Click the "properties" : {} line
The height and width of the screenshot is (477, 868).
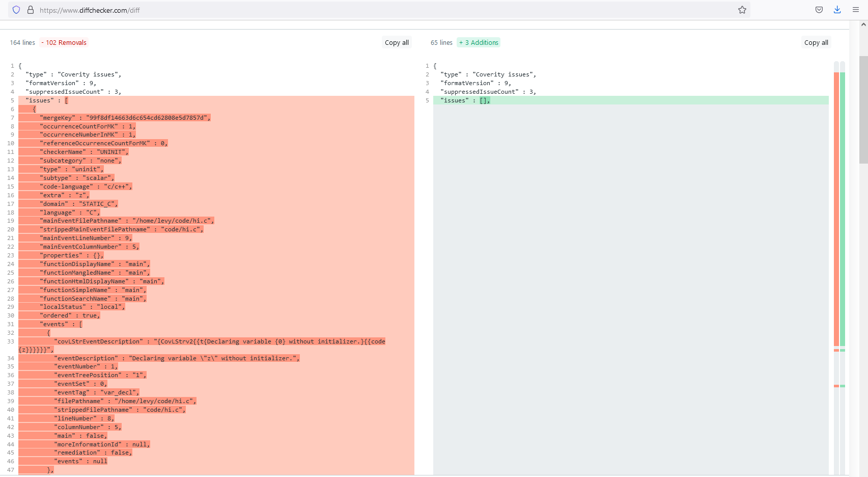tap(71, 255)
